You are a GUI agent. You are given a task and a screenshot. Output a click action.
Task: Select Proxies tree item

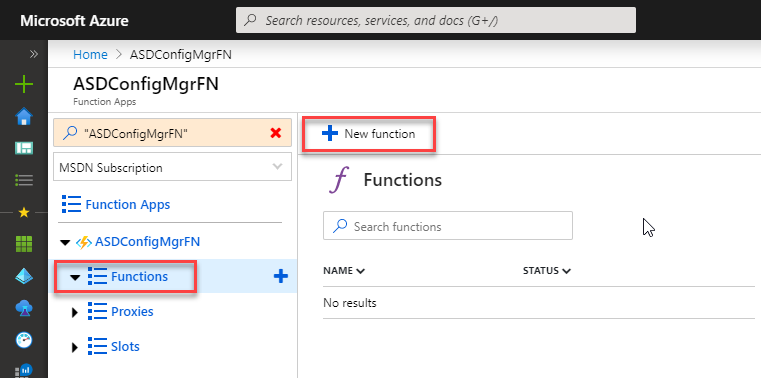[x=132, y=311]
